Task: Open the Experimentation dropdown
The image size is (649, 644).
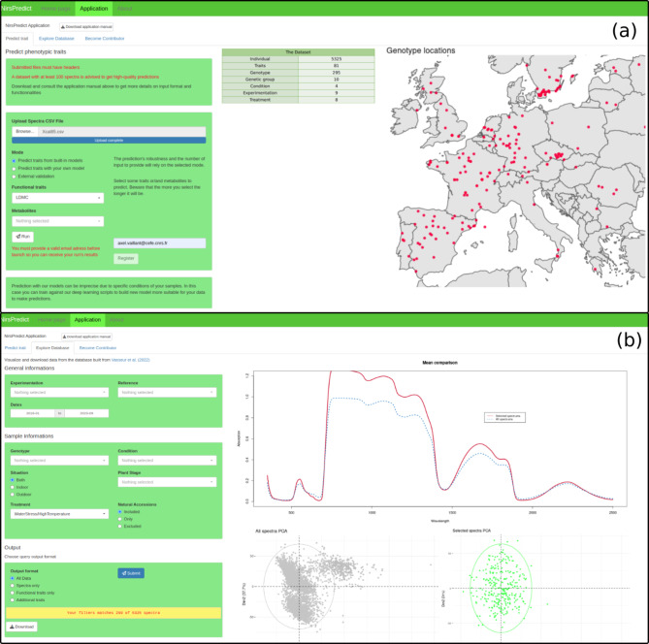Action: 58,393
